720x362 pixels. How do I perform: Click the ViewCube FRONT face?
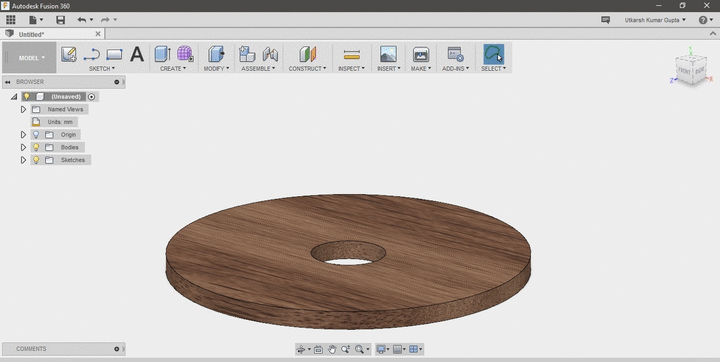coord(684,71)
